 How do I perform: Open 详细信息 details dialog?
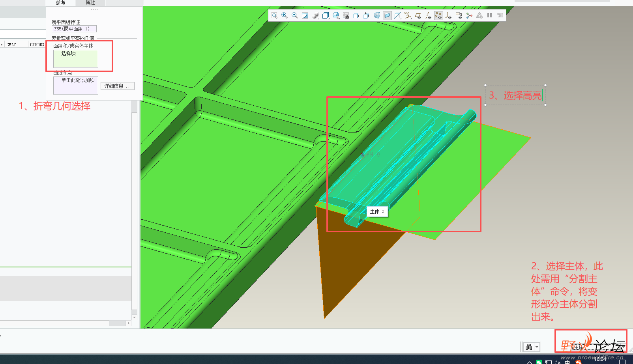click(x=118, y=86)
